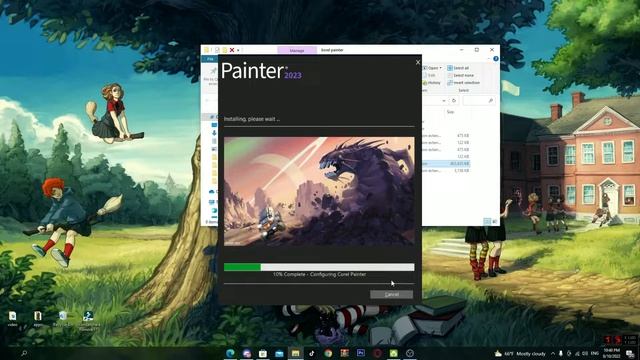Open the notification center icon
640x360 pixels.
pyautogui.click(x=630, y=353)
